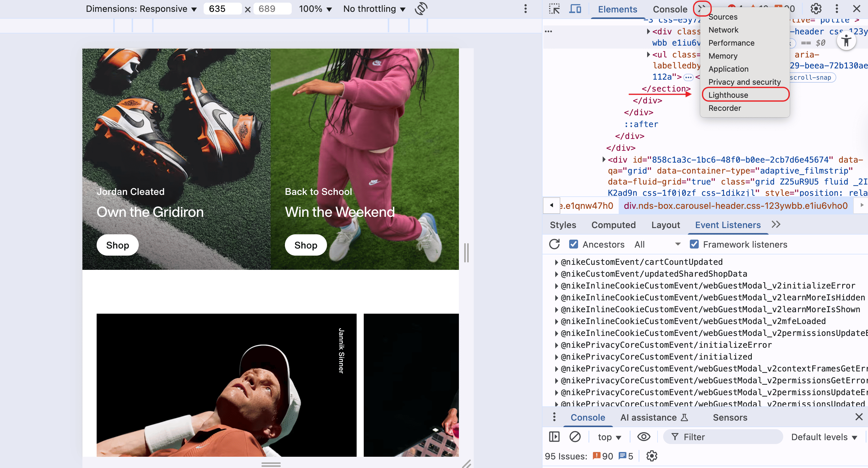Screen dimensions: 868x468
Task: Click the console Filter input
Action: (x=723, y=437)
